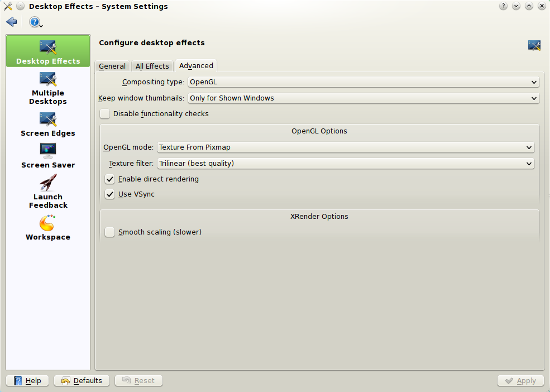Open Screen Saver settings
Image resolution: width=550 pixels, height=392 pixels.
pyautogui.click(x=48, y=156)
